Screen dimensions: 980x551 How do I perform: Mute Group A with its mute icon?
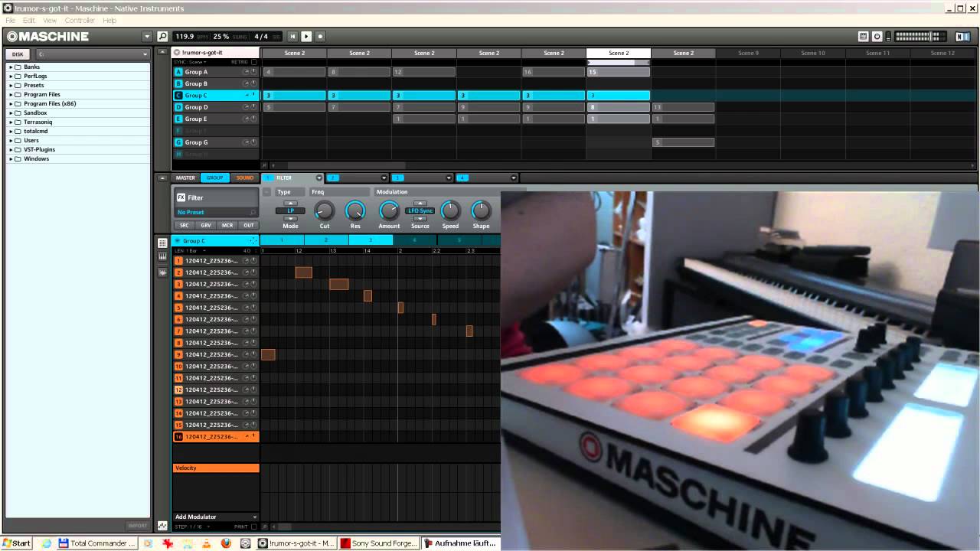(x=247, y=72)
